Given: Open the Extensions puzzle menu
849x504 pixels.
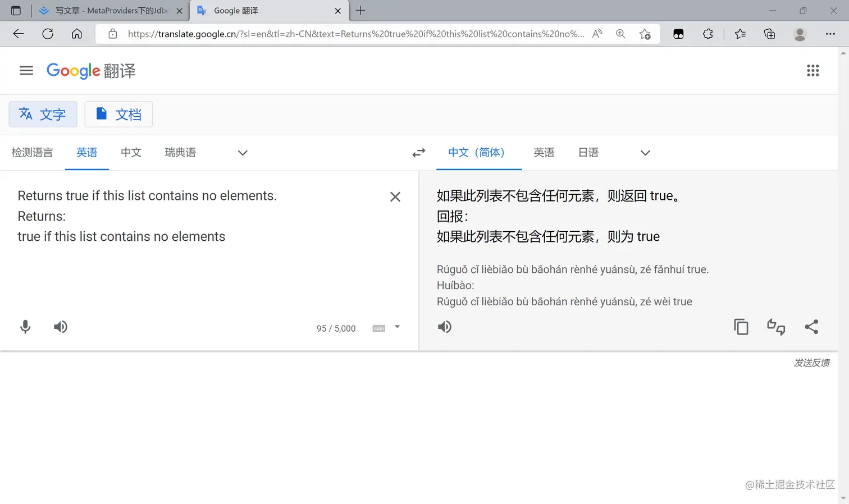Looking at the screenshot, I should [708, 34].
